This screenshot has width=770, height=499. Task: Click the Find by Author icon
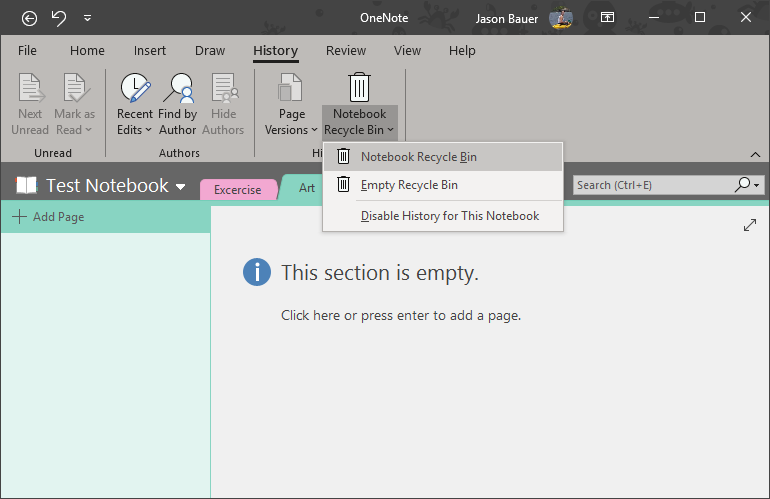[x=179, y=87]
